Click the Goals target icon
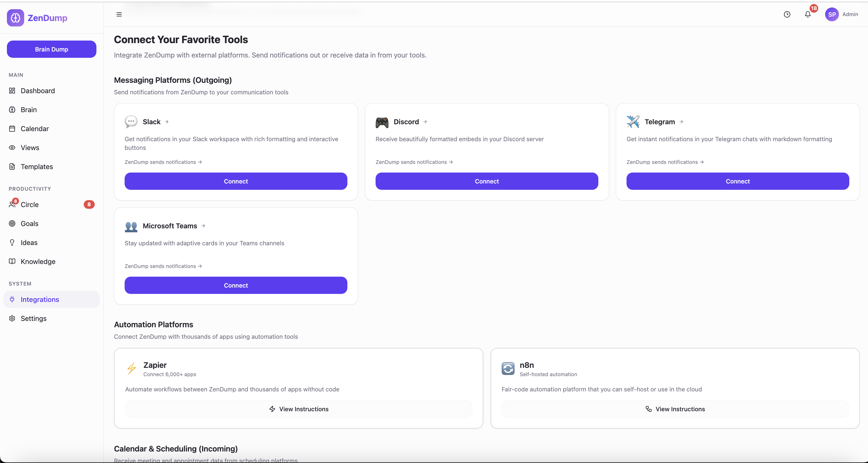The image size is (868, 463). pos(12,223)
